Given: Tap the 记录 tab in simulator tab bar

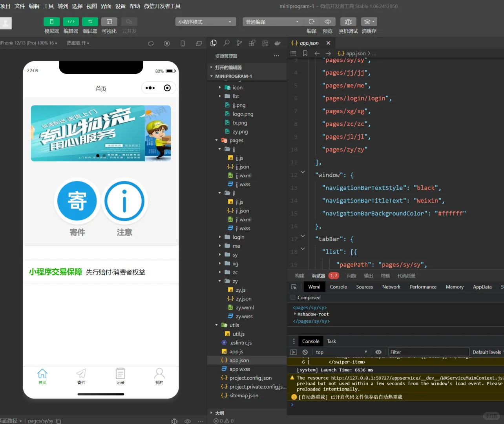Looking at the screenshot, I should click(121, 376).
